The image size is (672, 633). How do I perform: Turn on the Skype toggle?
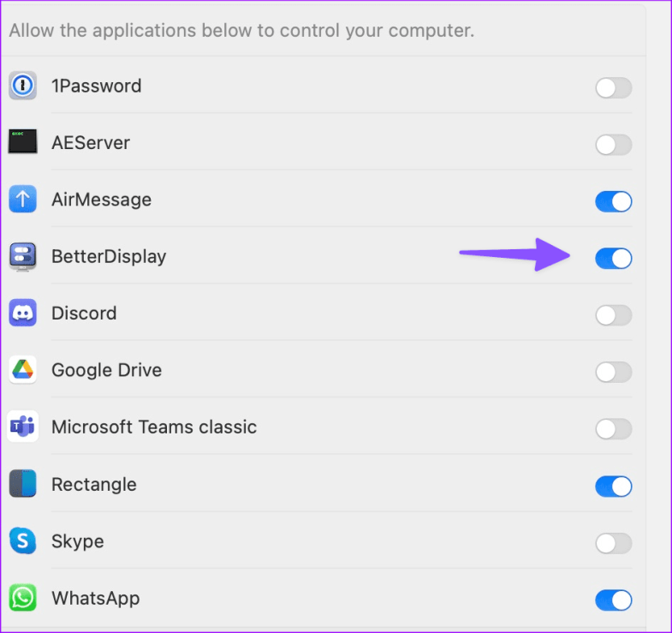[x=613, y=543]
